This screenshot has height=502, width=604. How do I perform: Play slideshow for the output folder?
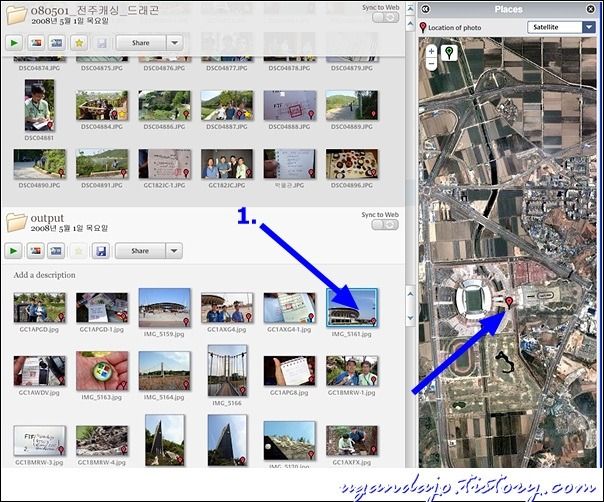[x=13, y=251]
